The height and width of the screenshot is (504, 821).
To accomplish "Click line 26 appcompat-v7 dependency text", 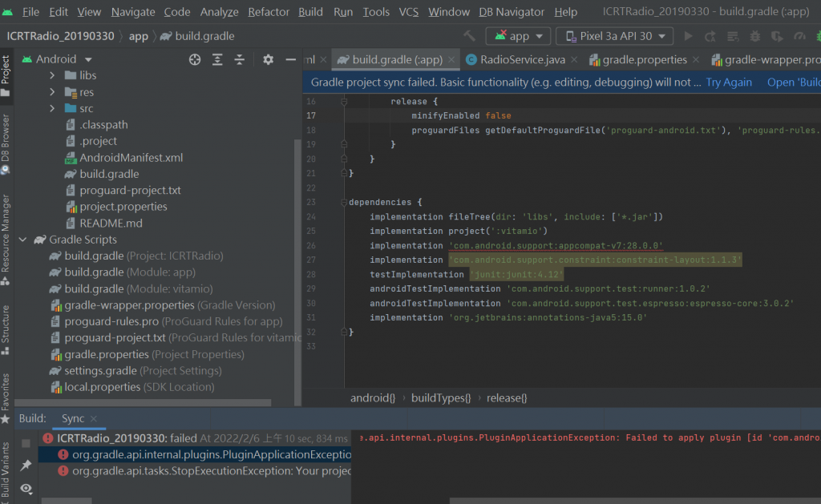I will [556, 245].
